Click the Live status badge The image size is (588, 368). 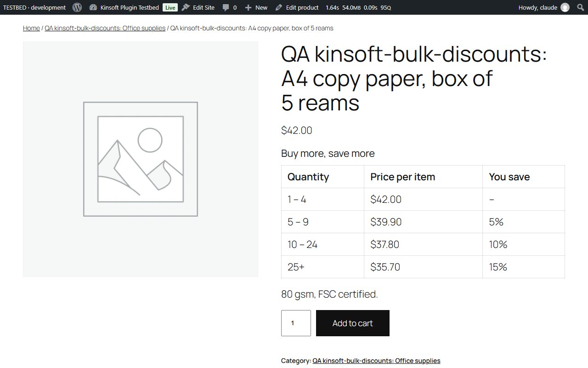point(170,7)
